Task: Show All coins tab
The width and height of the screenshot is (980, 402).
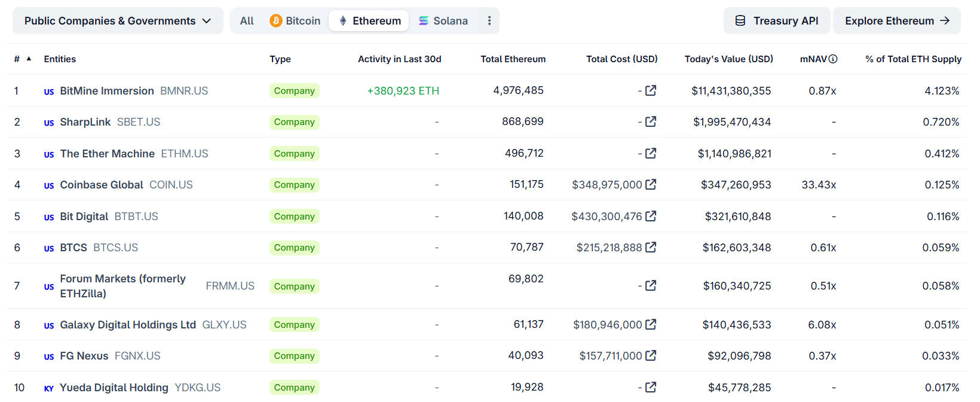Action: [247, 21]
